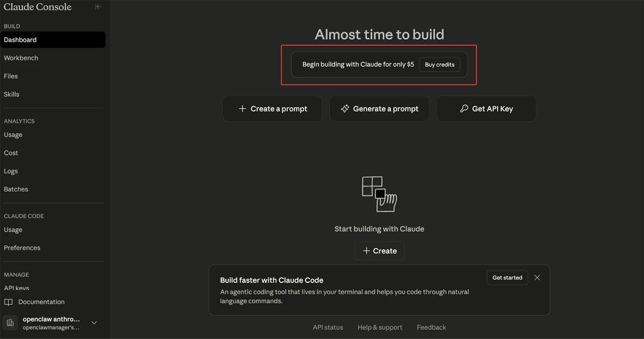Screen dimensions: 644x339
Task: Select the Dashboard menu item
Action: tap(20, 40)
